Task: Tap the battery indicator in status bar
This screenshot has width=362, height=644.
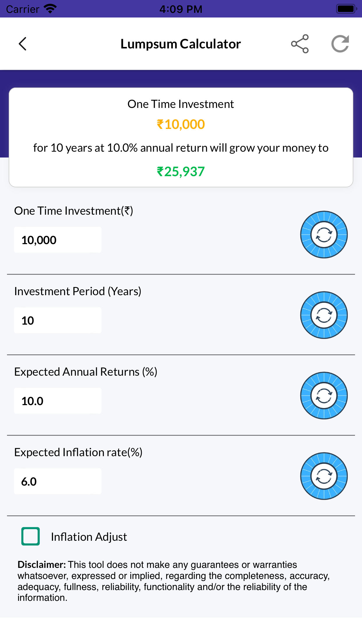Action: click(x=346, y=9)
